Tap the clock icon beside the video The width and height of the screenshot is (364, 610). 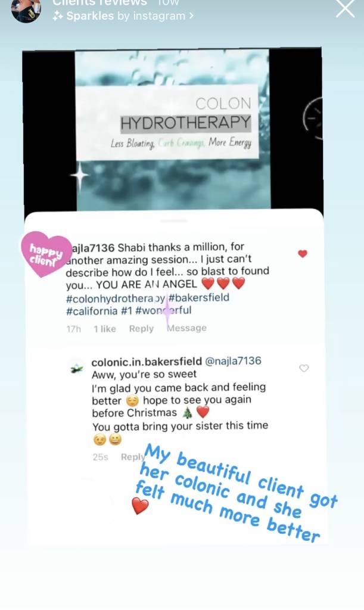313,119
